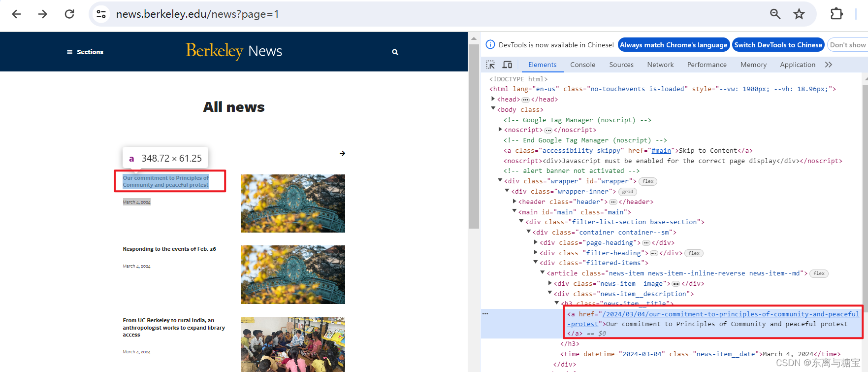
Task: Select the time datetime 2024-03-04 line
Action: [x=701, y=354]
